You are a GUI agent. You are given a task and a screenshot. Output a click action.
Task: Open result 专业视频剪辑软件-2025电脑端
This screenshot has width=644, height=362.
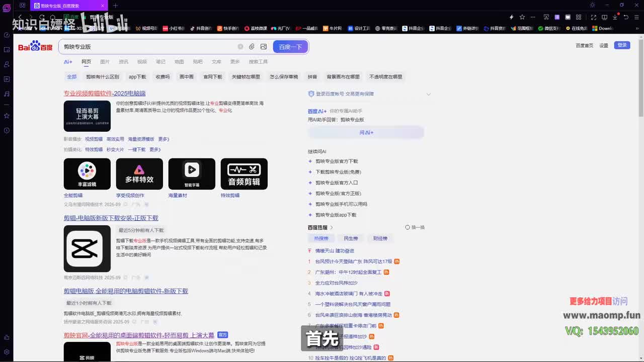[x=105, y=94]
